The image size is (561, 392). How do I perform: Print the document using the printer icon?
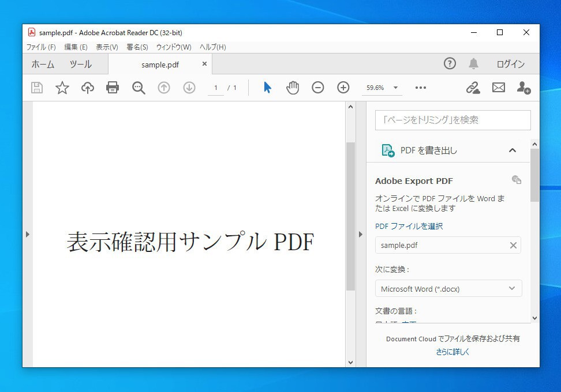(x=113, y=88)
